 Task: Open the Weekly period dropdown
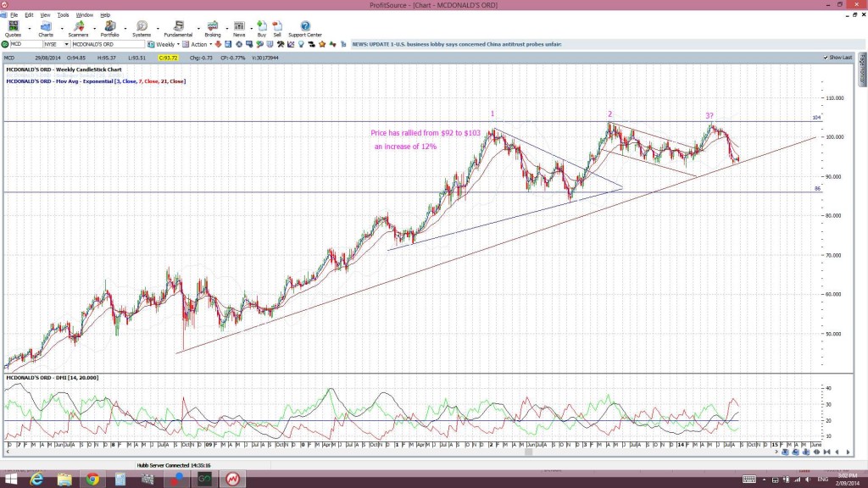(x=178, y=44)
